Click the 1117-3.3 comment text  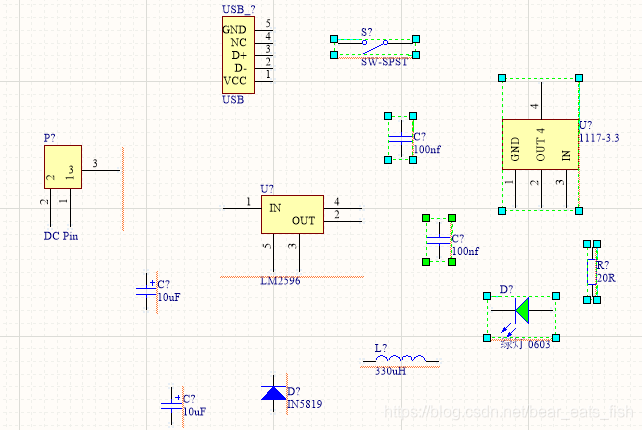pos(600,137)
